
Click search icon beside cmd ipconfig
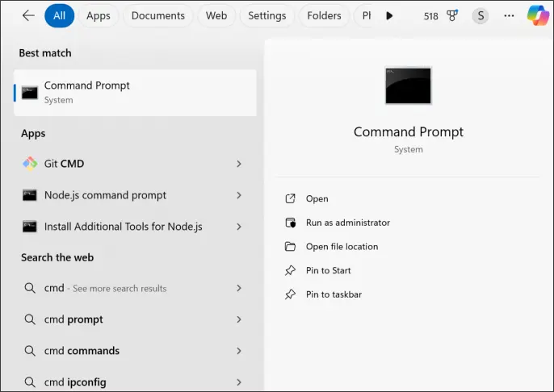[x=30, y=382]
